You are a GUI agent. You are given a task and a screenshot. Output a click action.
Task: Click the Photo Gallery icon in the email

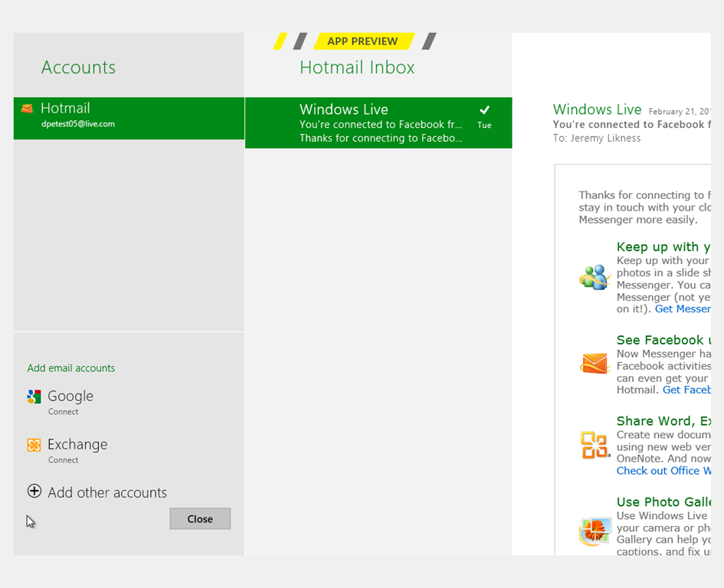click(595, 531)
